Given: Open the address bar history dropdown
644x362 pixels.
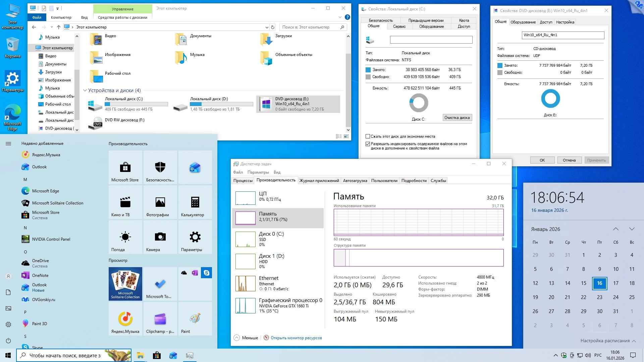Looking at the screenshot, I should click(x=267, y=27).
